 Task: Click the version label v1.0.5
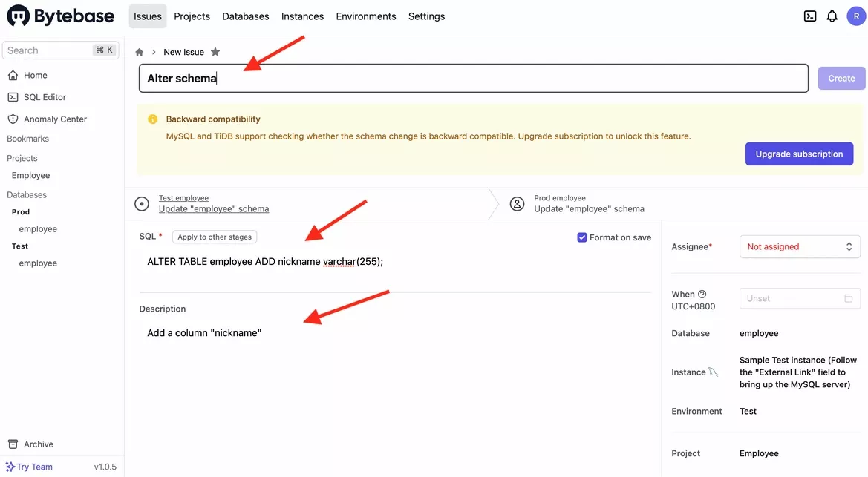point(105,467)
